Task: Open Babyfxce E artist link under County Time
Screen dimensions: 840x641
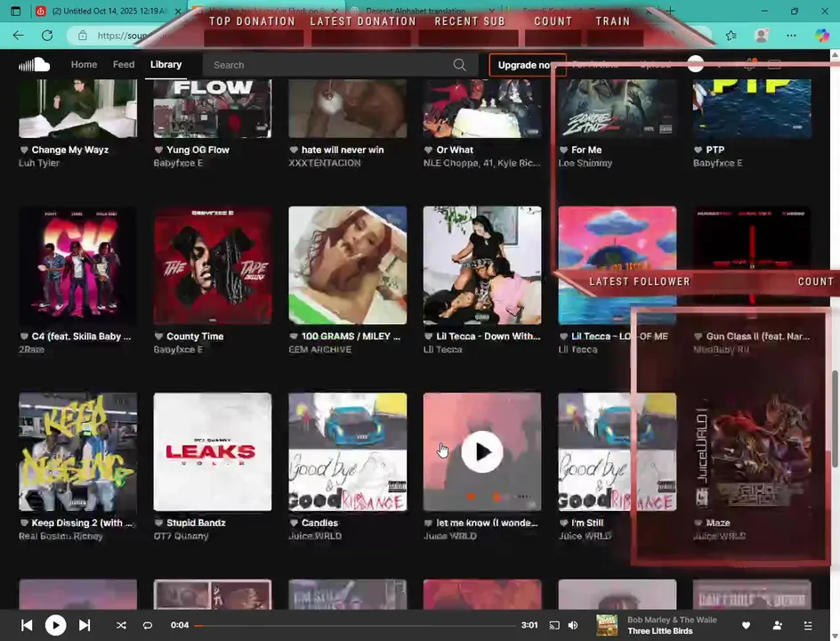Action: coord(178,350)
